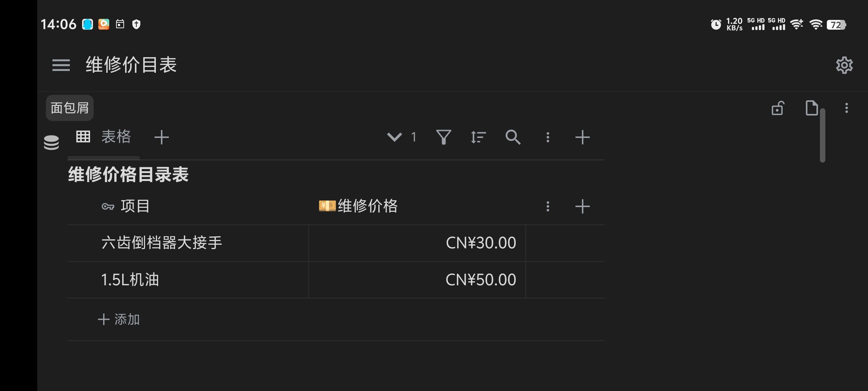The image size is (868, 391).
Task: Open the document page icon
Action: tap(812, 108)
